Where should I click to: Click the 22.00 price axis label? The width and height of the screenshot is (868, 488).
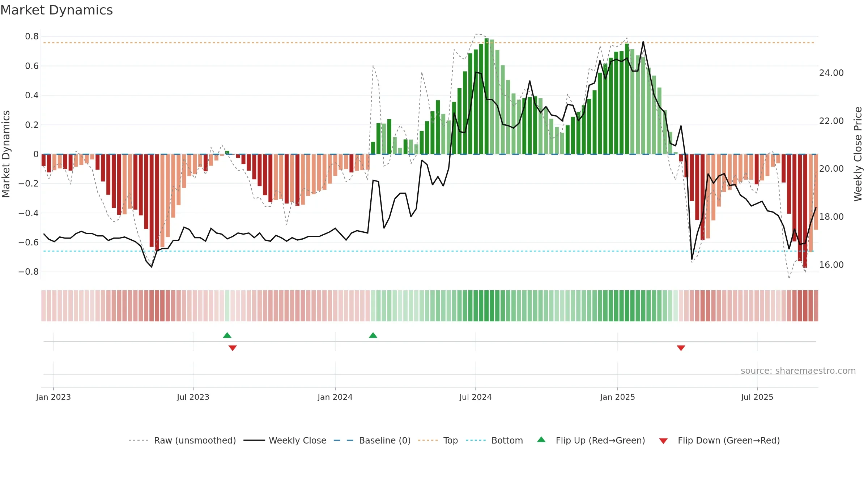pos(831,121)
